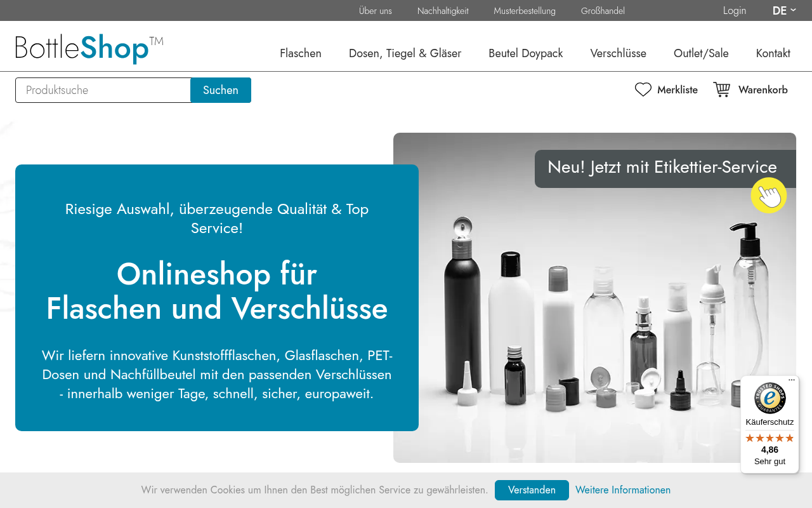
Task: Click the Onlineshop für Flaschen und Verschlüsse heading
Action: point(217,291)
